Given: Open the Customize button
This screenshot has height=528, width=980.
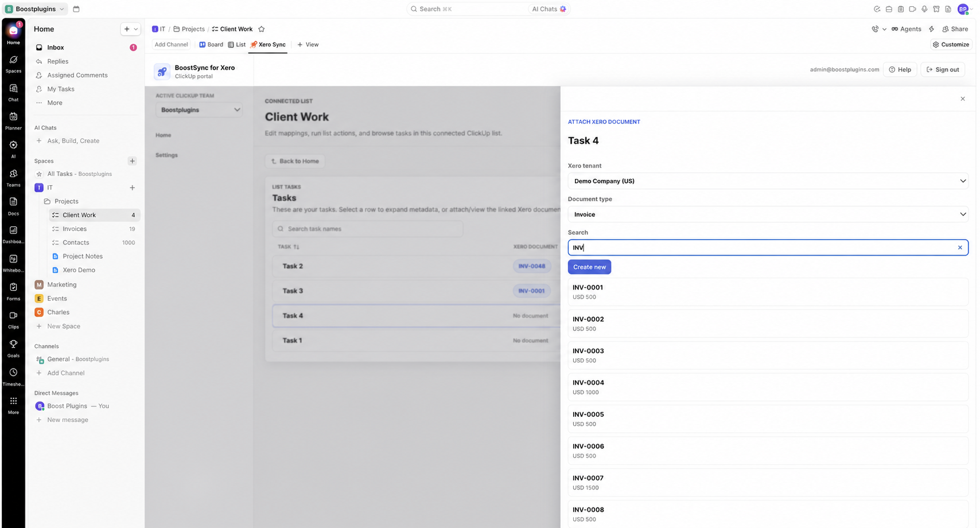Looking at the screenshot, I should click(x=951, y=45).
